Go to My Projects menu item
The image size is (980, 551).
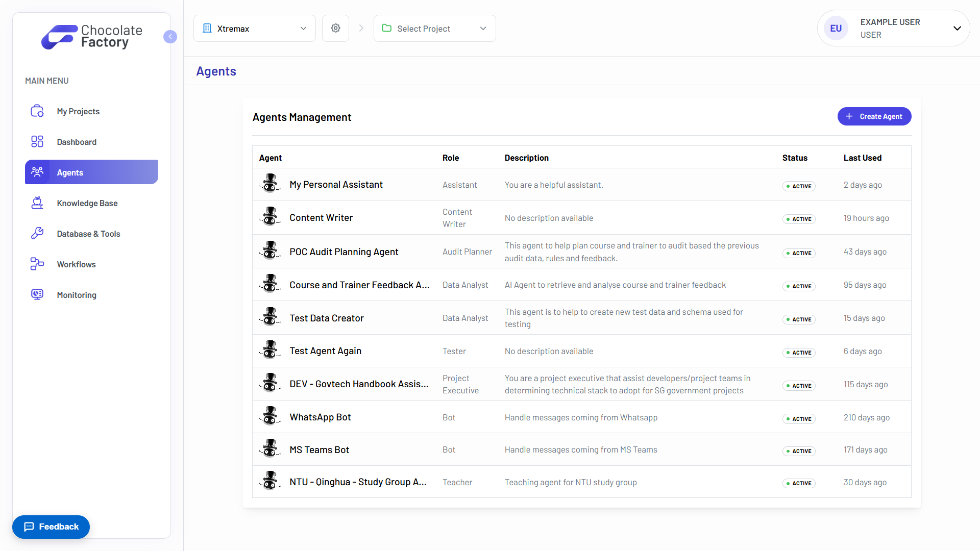(x=91, y=111)
